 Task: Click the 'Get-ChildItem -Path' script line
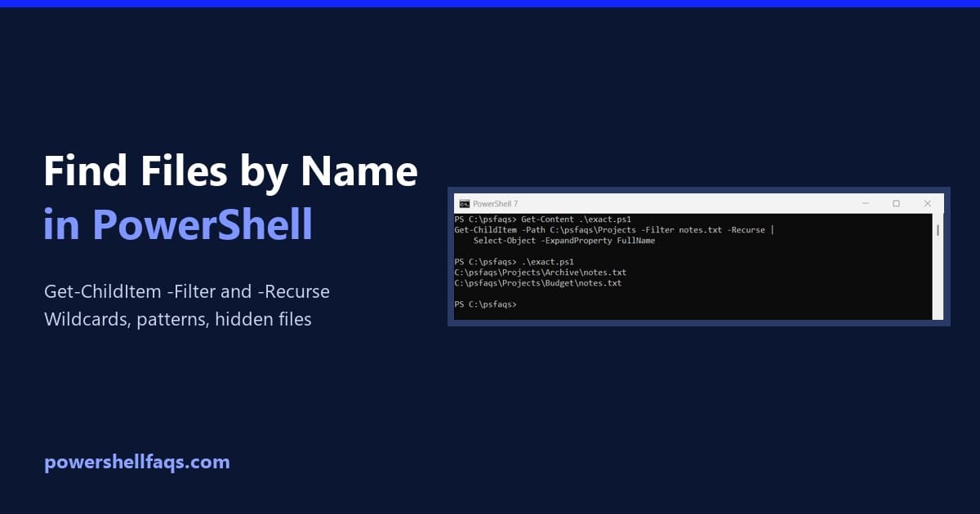coord(614,230)
